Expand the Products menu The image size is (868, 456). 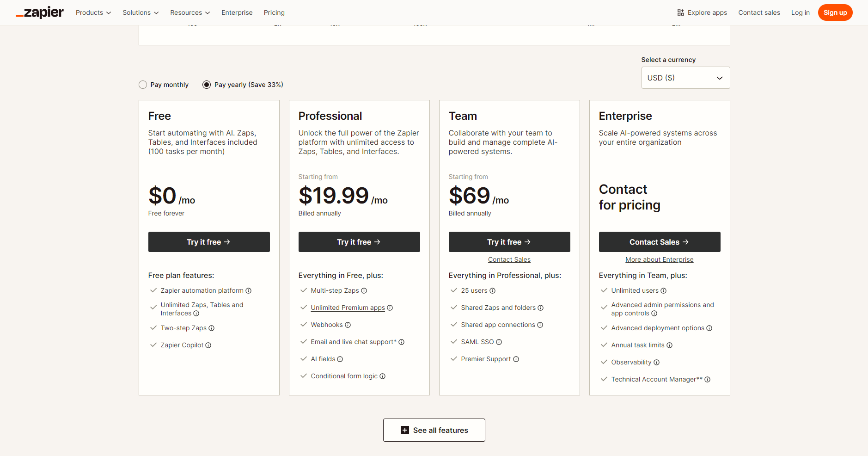93,12
